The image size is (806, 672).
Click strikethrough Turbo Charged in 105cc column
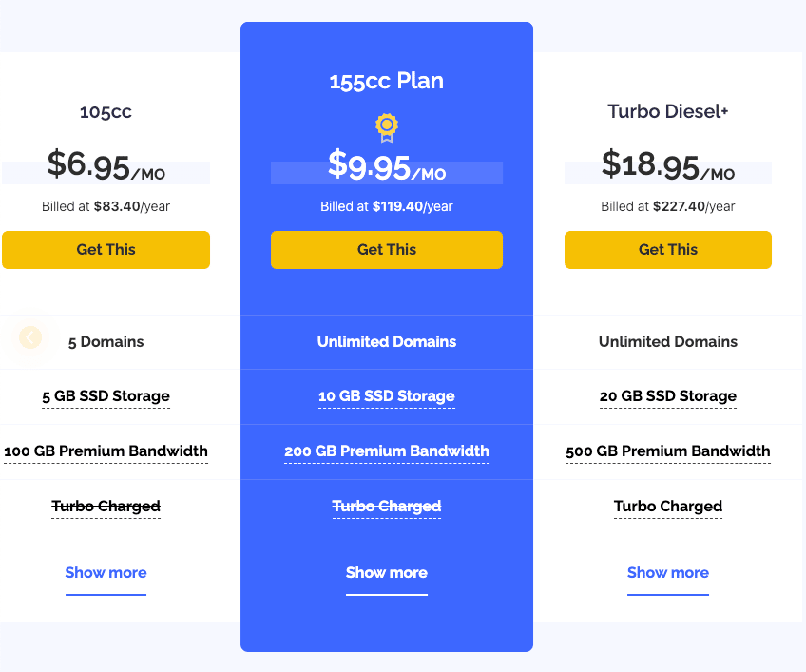tap(106, 507)
